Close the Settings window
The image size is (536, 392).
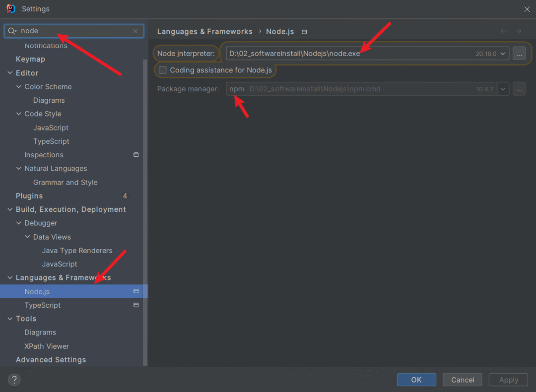527,9
